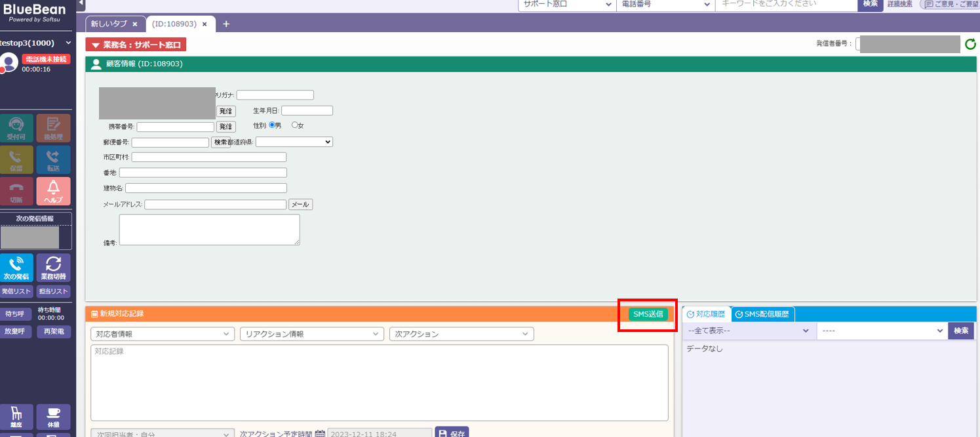
Task: Open the 発信リスト call list
Action: (16, 291)
